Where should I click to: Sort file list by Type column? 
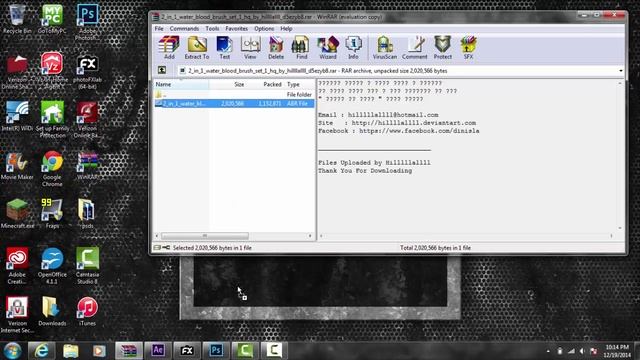pyautogui.click(x=299, y=84)
